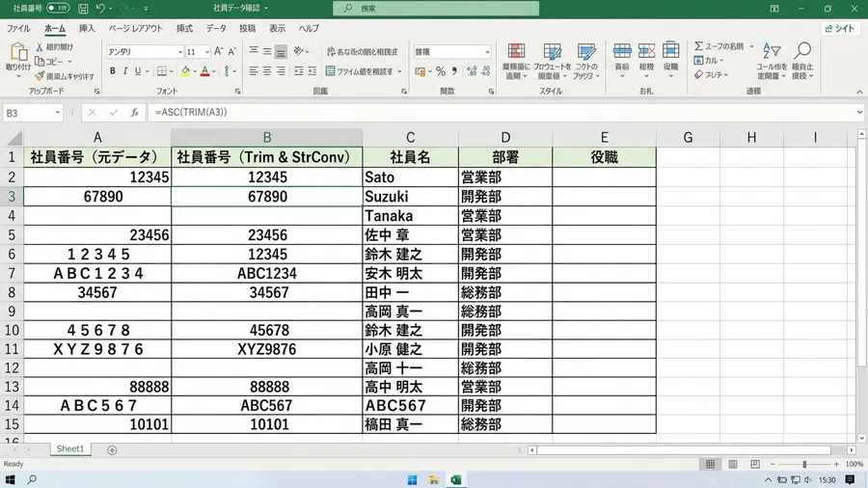
Task: Click the Bold formatting icon
Action: click(x=113, y=70)
